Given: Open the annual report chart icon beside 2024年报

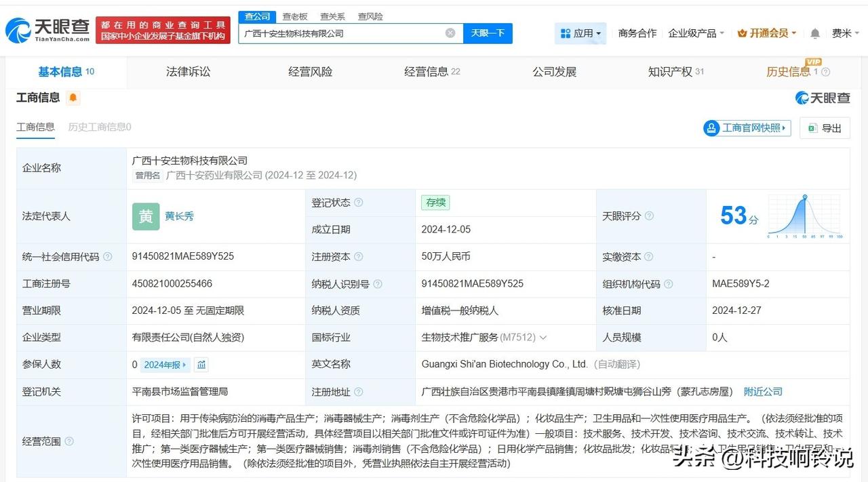Looking at the screenshot, I should (x=201, y=365).
